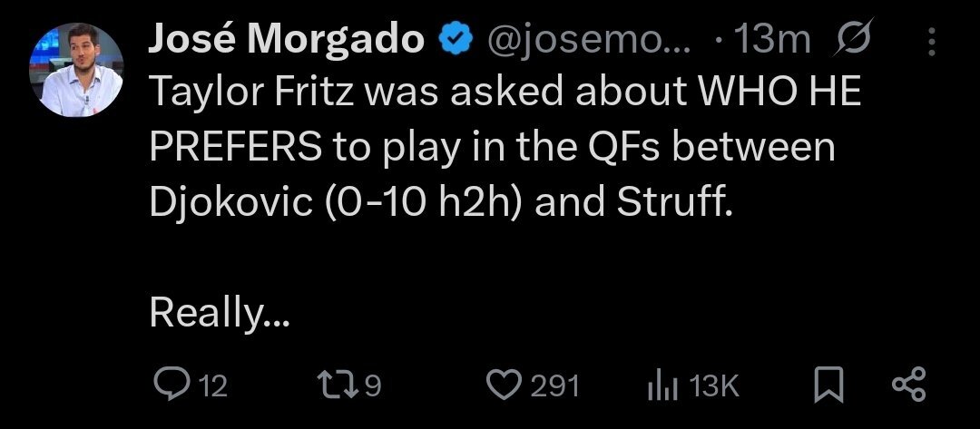Click the reply count 12
Image resolution: width=980 pixels, height=429 pixels.
coord(211,385)
